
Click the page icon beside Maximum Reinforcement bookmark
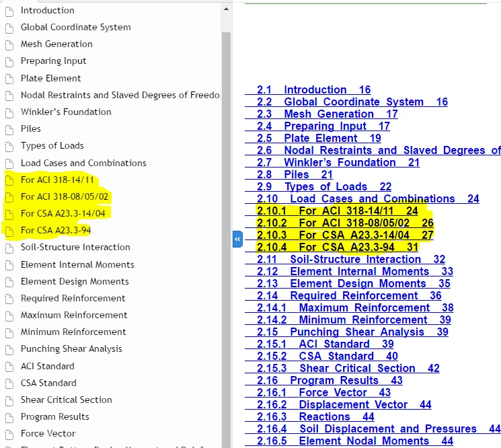(9, 316)
